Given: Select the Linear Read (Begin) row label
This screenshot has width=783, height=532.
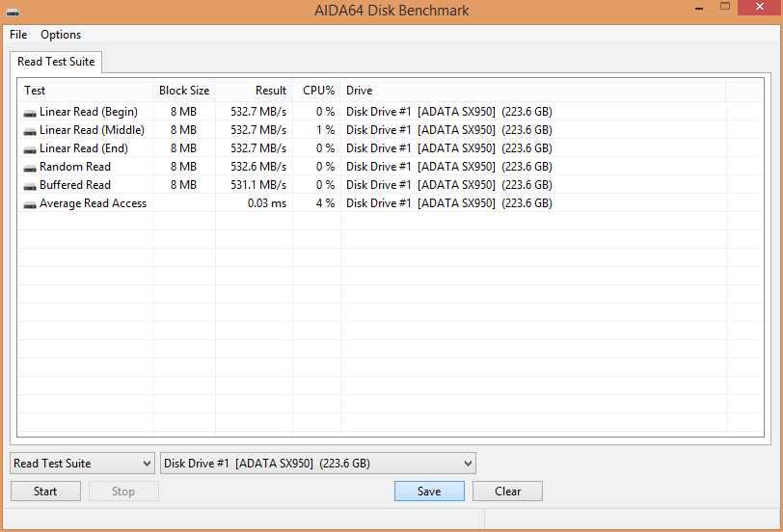Looking at the screenshot, I should coord(89,112).
